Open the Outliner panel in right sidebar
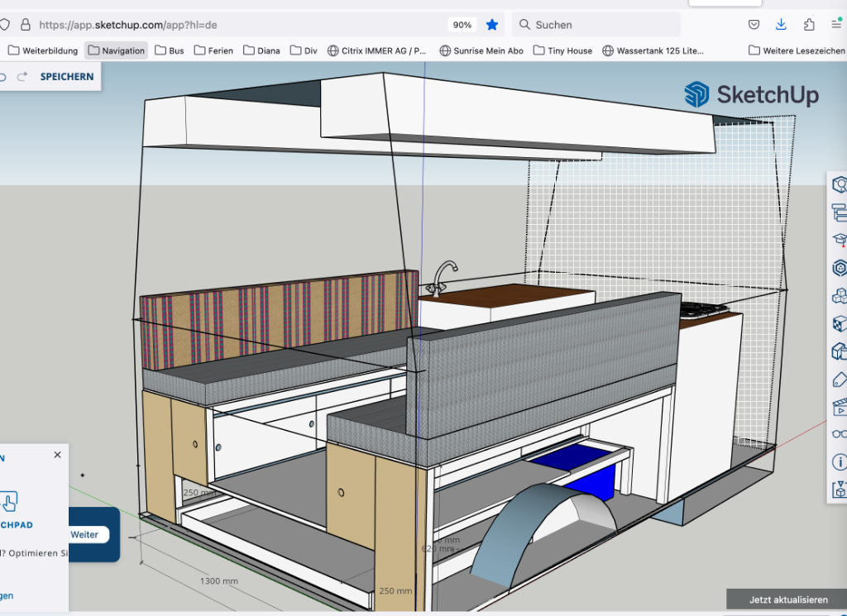The height and width of the screenshot is (616, 847). point(840,212)
